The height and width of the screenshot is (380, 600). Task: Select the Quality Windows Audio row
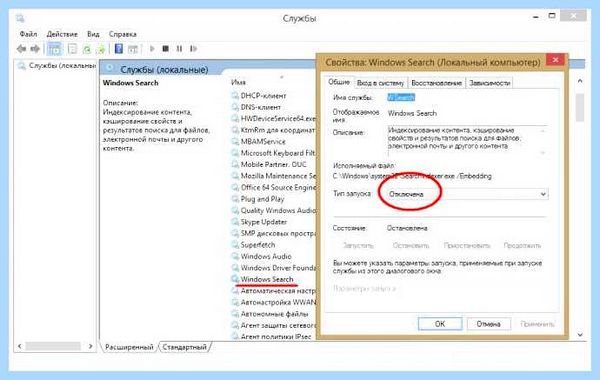pos(274,210)
